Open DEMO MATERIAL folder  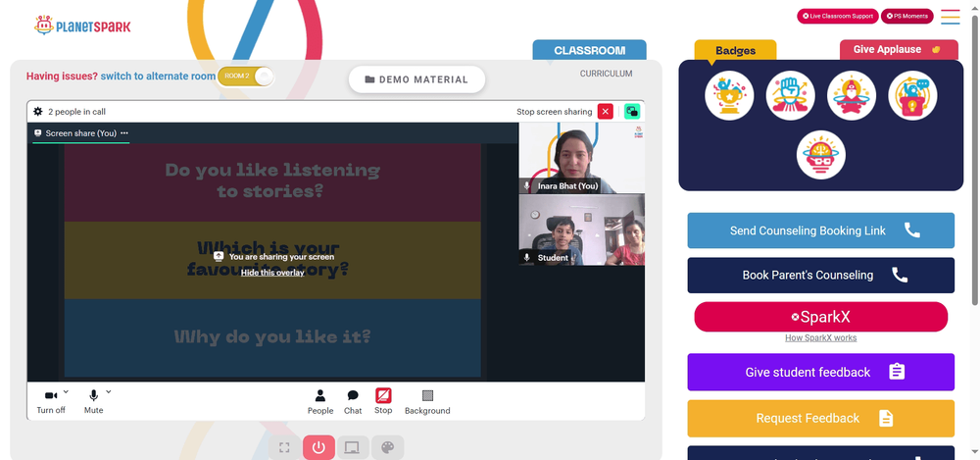point(416,79)
